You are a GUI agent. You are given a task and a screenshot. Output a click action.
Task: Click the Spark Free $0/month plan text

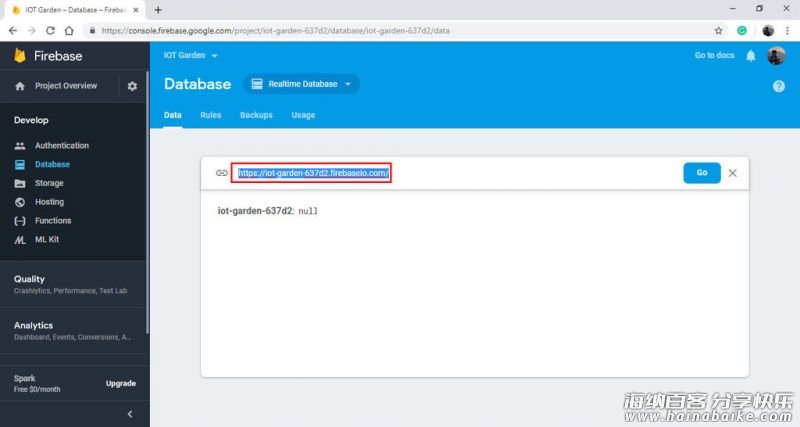[37, 384]
